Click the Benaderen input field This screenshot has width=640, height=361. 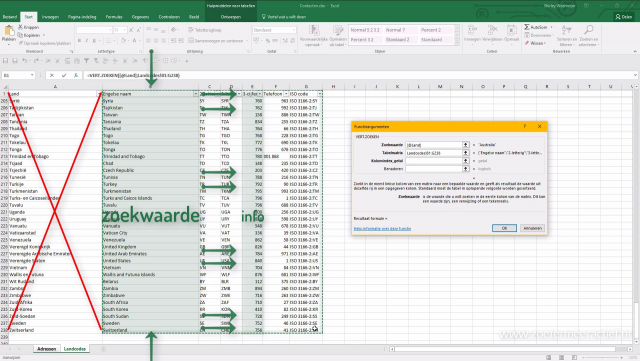click(434, 168)
